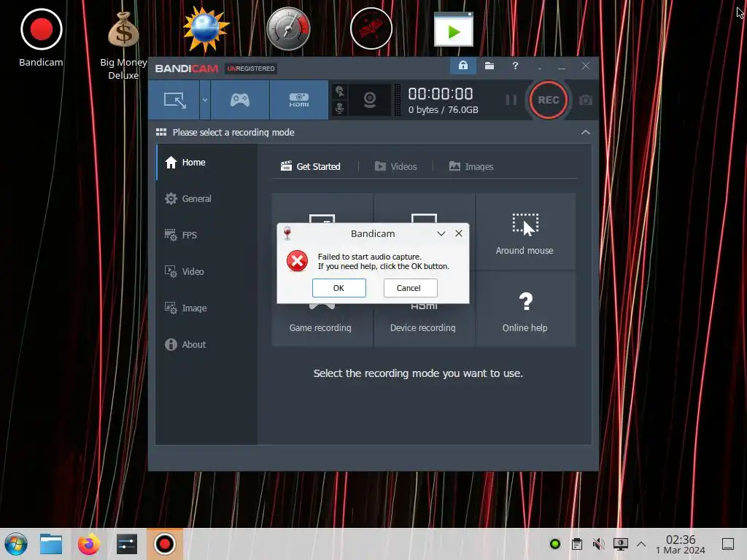
Task: Switch to the Get Started tab
Action: click(311, 166)
